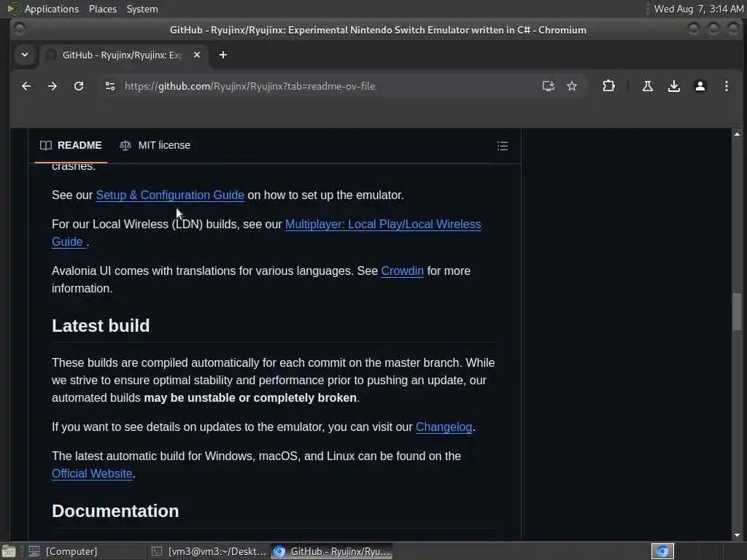The image size is (747, 560).
Task: Go back to the previous page
Action: (x=26, y=86)
